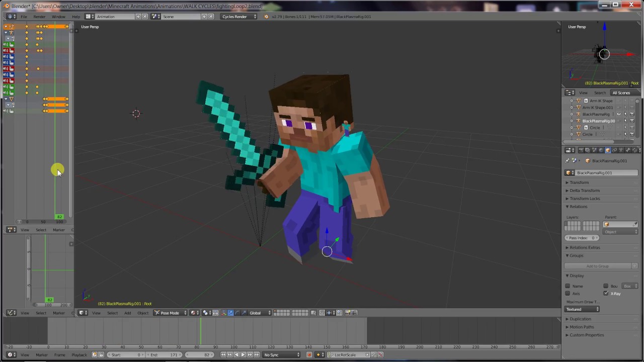
Task: Click the Info editor type icon
Action: (x=11, y=17)
